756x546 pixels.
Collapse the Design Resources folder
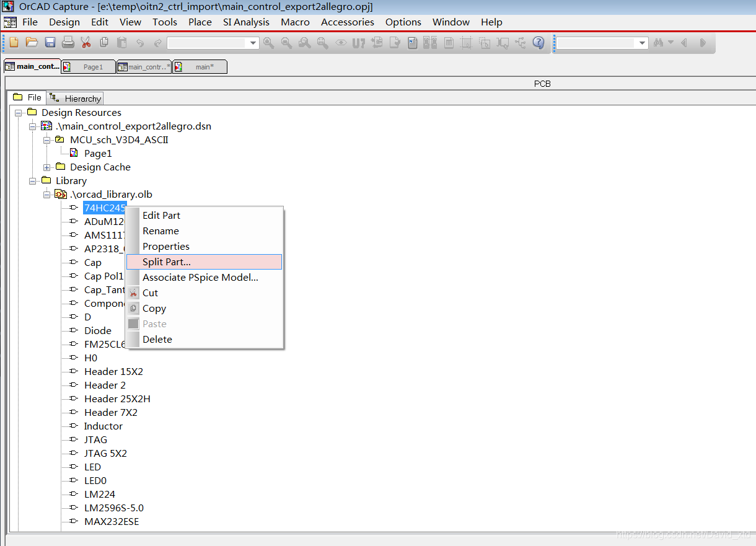(18, 113)
